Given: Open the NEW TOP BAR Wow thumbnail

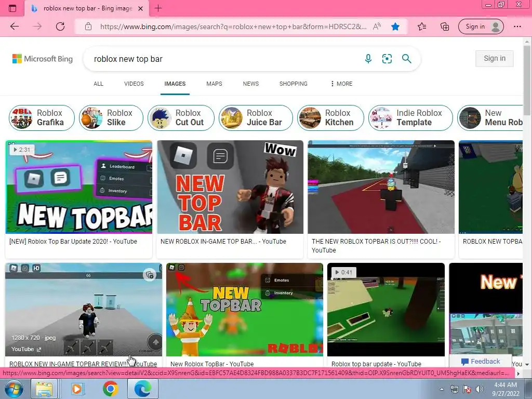Looking at the screenshot, I should [x=230, y=187].
